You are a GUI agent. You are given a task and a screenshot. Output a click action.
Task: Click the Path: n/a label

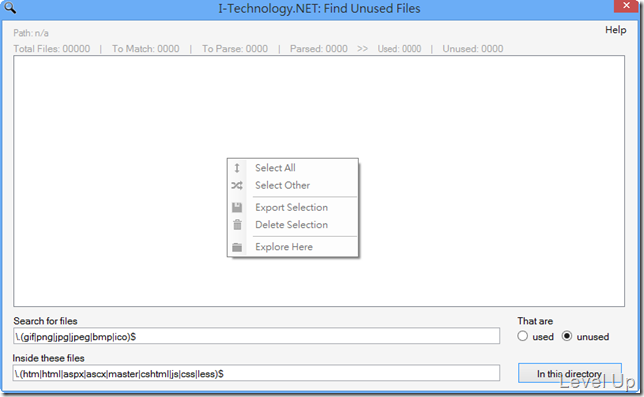click(31, 33)
